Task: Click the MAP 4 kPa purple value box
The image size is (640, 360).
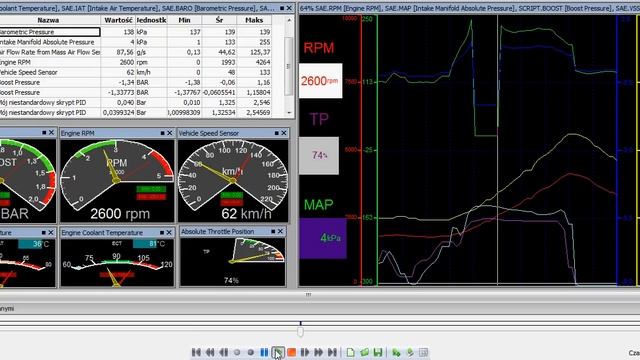Action: pos(323,238)
